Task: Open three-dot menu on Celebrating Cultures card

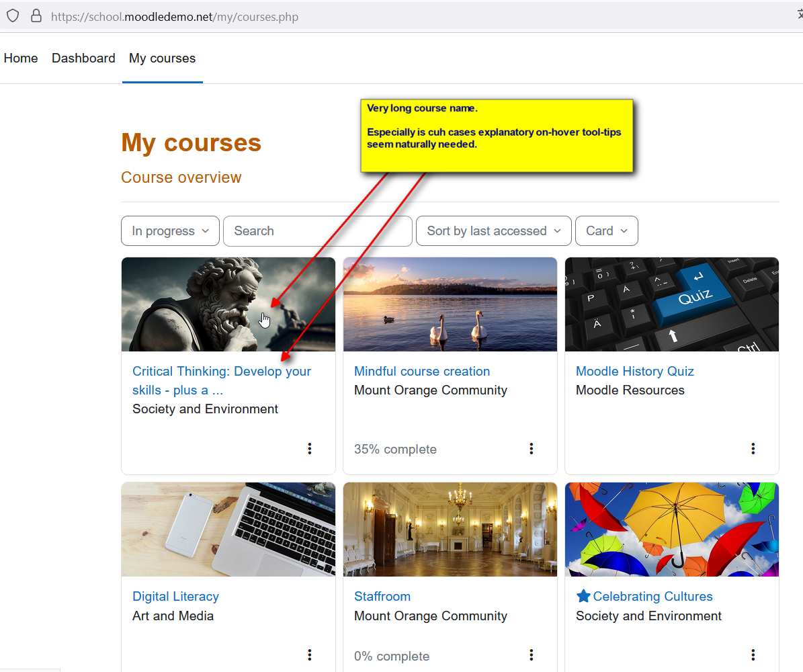Action: point(753,655)
